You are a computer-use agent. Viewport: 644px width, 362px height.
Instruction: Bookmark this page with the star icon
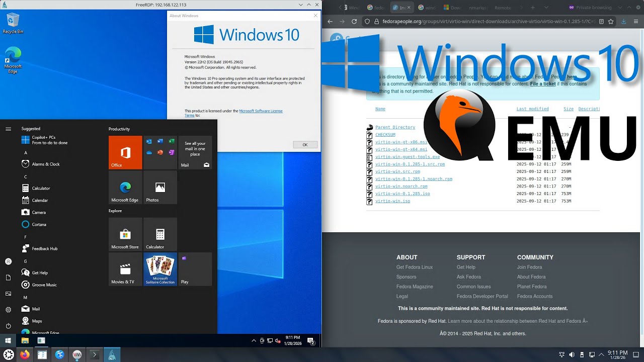point(611,22)
